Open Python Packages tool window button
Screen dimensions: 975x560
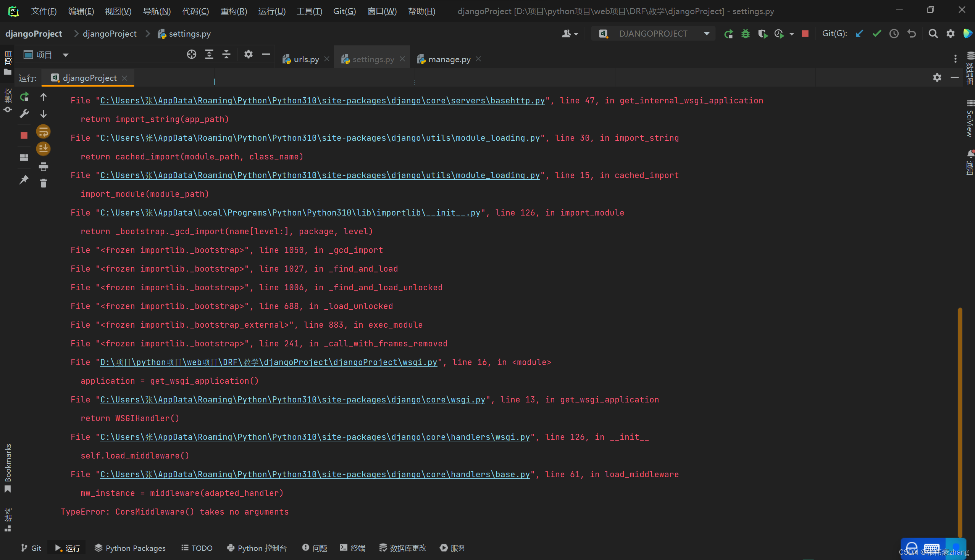130,548
